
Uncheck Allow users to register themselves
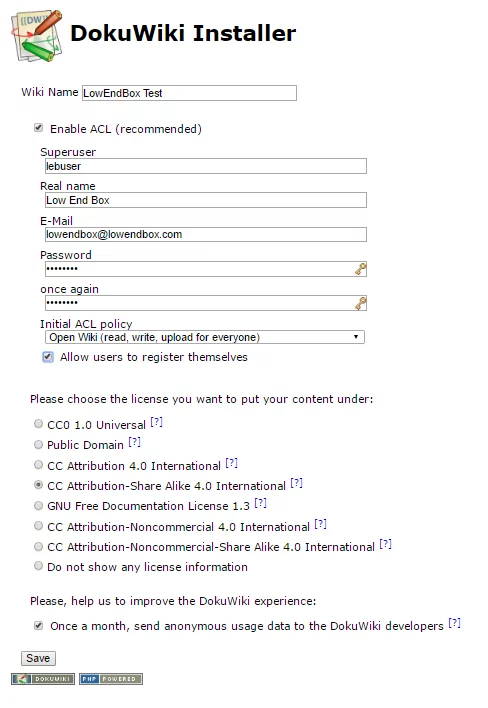(48, 357)
